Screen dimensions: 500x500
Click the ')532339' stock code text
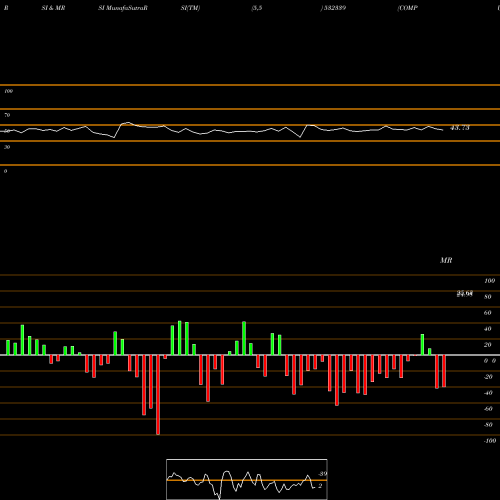click(x=333, y=8)
